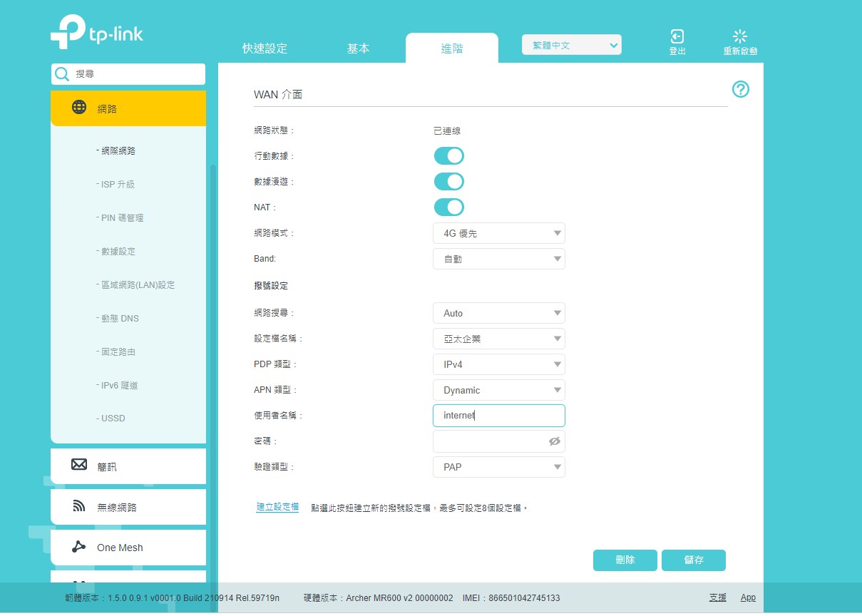The height and width of the screenshot is (616, 862).
Task: Select 動態 DNS submenu item
Action: (x=118, y=318)
